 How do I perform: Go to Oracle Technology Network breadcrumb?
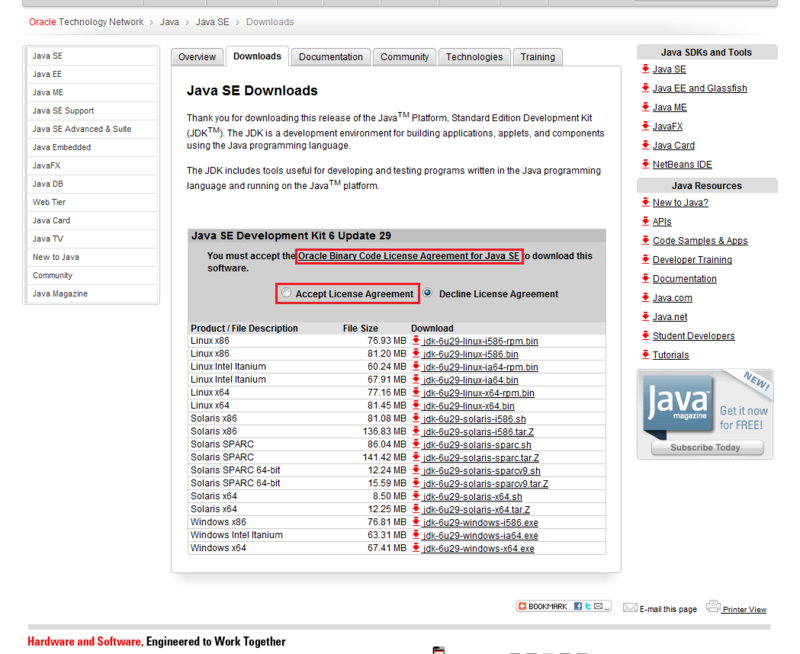click(x=86, y=22)
